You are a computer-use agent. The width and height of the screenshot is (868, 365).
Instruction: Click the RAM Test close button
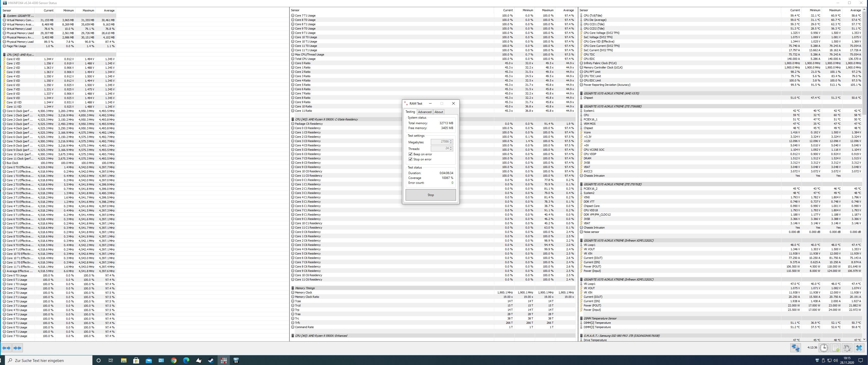453,103
